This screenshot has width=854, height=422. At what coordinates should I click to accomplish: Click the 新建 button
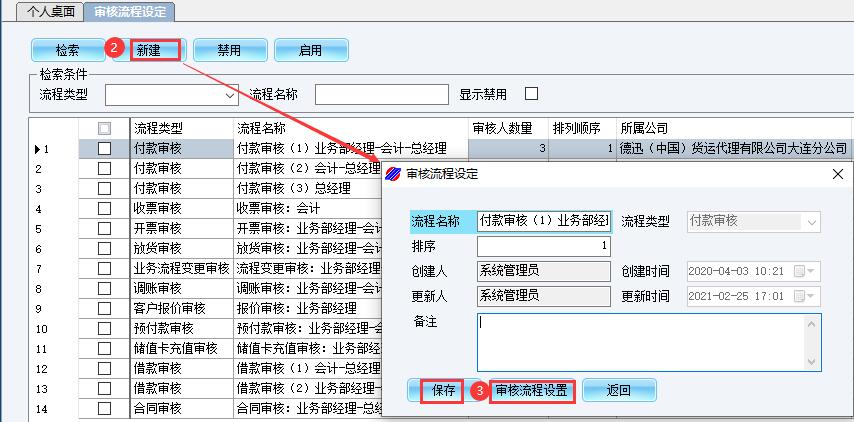tap(155, 50)
